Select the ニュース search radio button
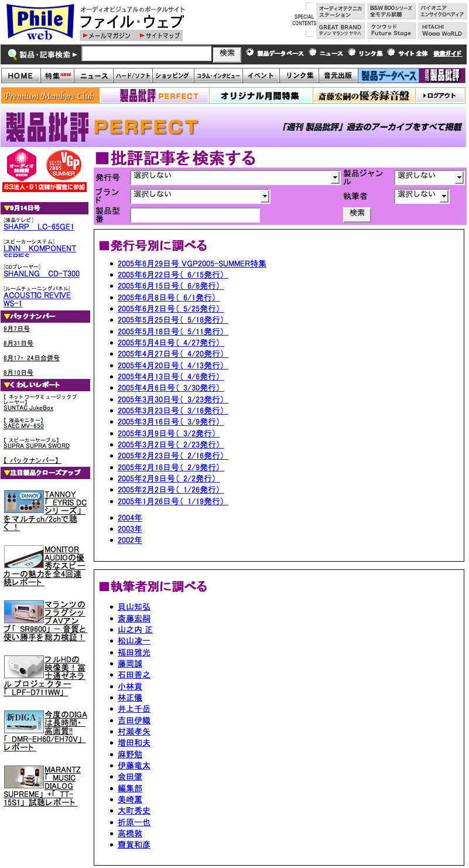 (313, 52)
